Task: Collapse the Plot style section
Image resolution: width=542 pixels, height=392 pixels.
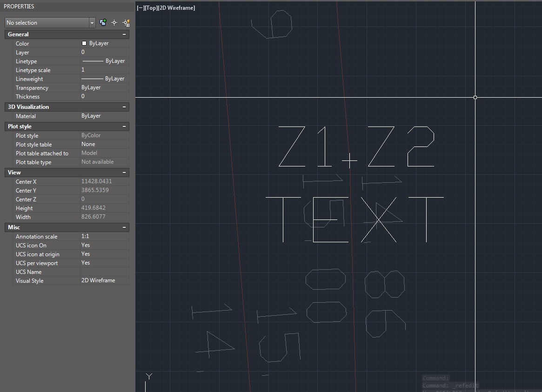Action: click(124, 126)
